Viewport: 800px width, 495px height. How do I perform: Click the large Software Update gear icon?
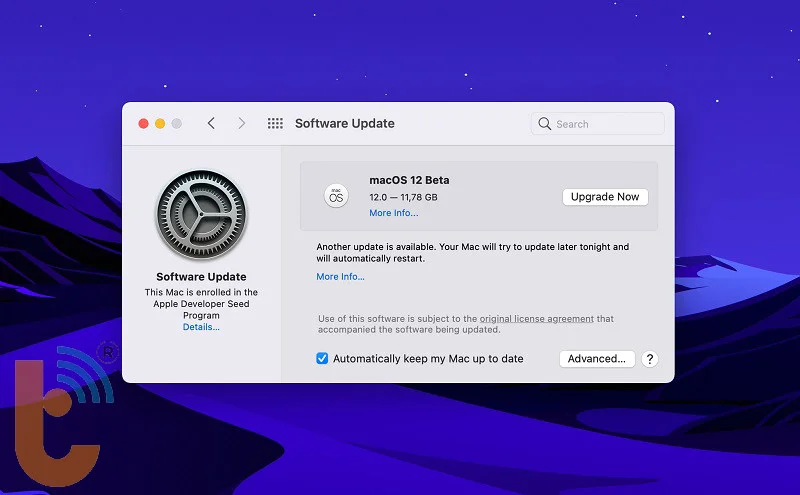tap(202, 214)
